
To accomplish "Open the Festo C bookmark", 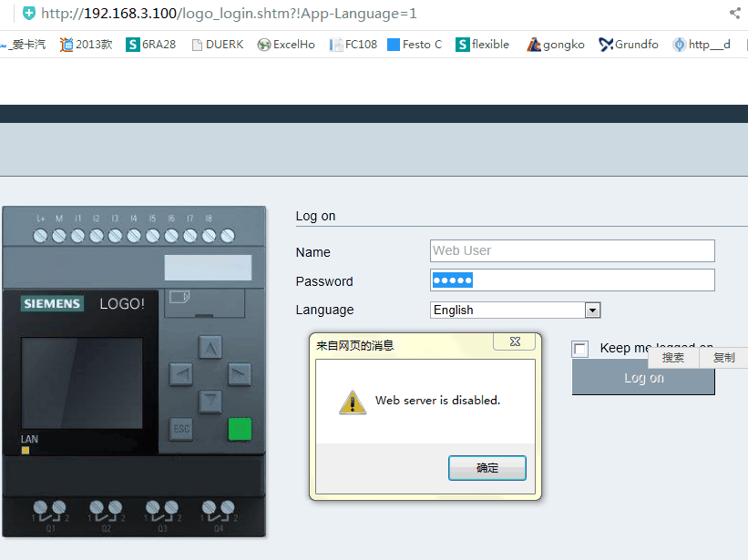I will [415, 45].
